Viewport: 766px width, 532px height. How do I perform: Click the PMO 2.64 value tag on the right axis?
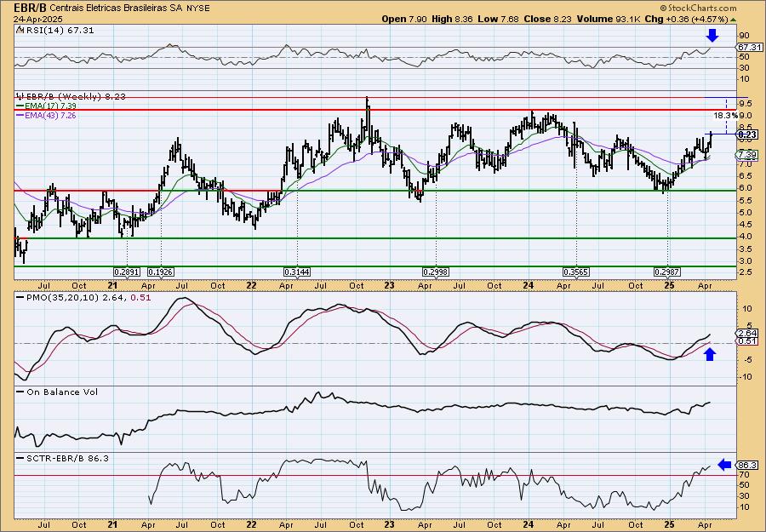(748, 333)
